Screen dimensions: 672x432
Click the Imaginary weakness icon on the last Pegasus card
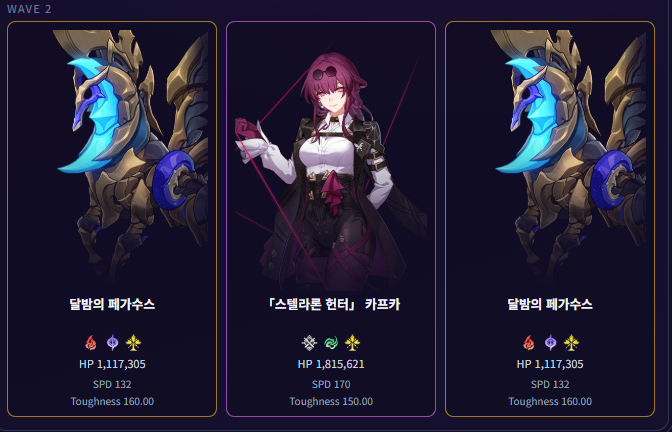(x=572, y=343)
